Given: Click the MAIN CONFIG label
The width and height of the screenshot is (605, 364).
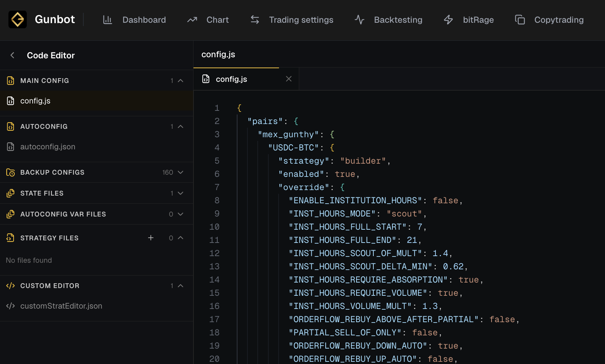Looking at the screenshot, I should [x=44, y=81].
